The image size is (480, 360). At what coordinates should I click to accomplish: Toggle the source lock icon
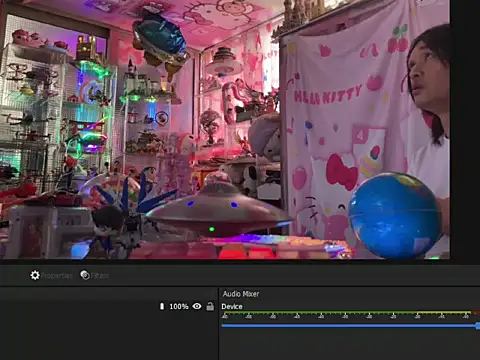[210, 306]
